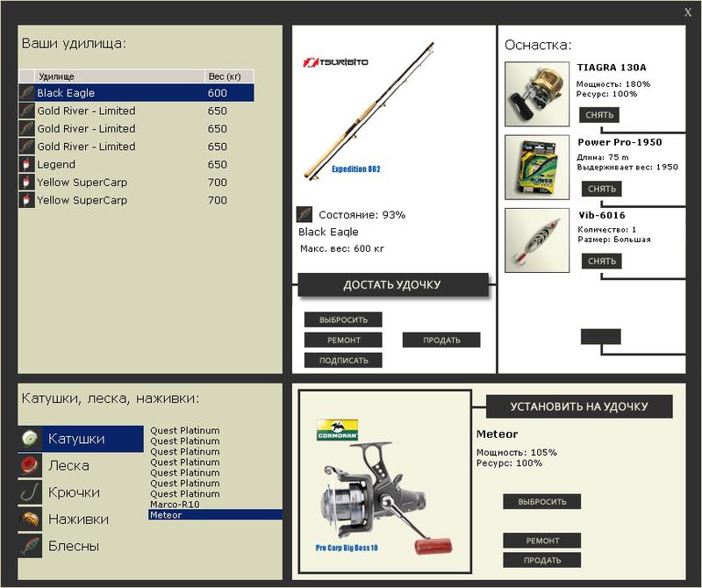Click the 600 weight cell for Black Eagle

(218, 93)
